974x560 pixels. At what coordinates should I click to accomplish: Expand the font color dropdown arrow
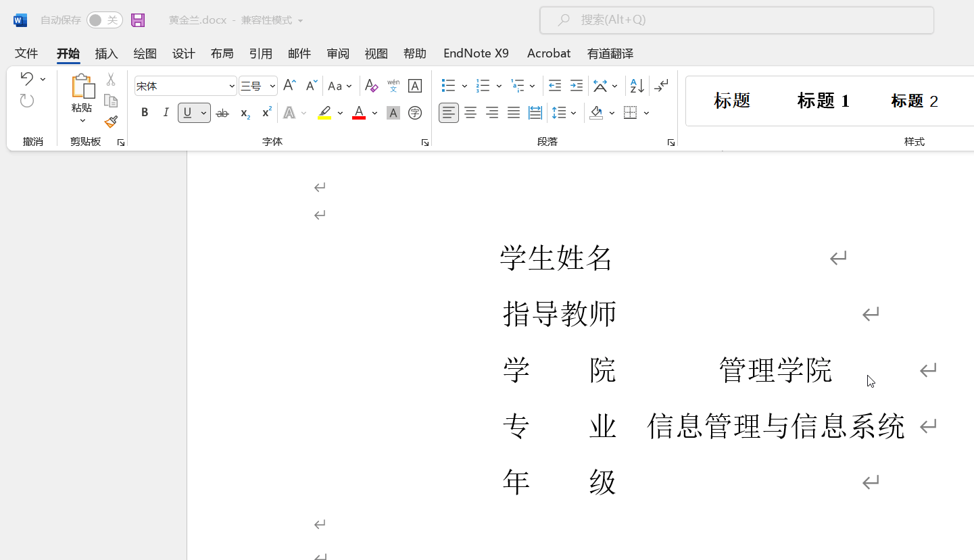click(374, 112)
